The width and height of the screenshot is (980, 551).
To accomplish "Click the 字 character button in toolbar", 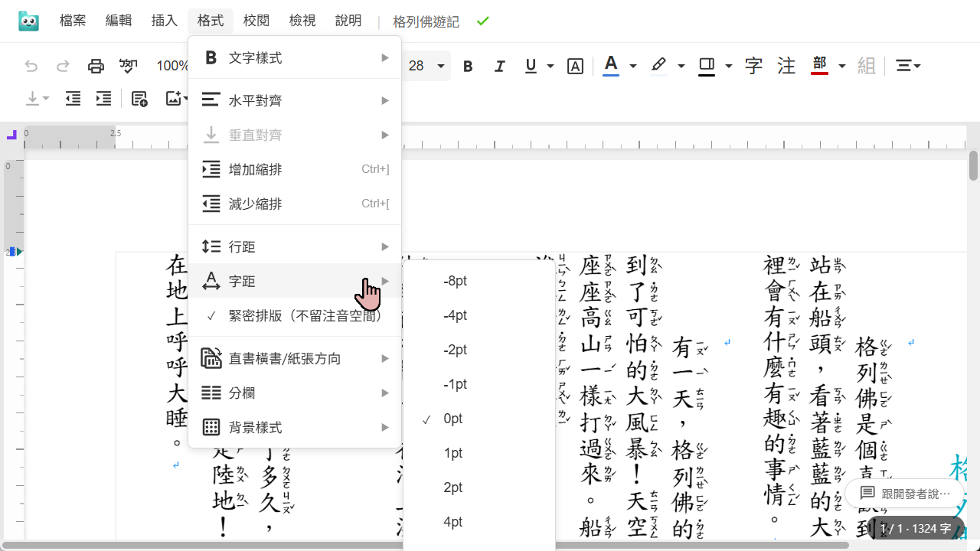I will 753,66.
